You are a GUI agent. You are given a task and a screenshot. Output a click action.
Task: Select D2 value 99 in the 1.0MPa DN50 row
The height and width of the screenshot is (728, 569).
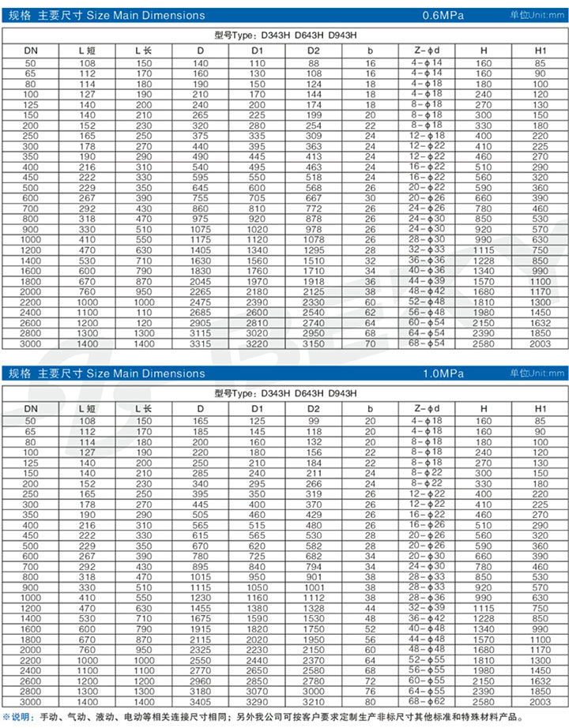tap(313, 421)
